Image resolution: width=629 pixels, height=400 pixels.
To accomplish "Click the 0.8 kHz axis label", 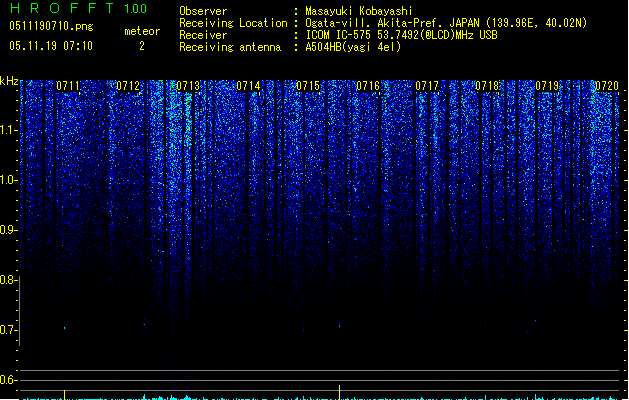I will (x=7, y=280).
